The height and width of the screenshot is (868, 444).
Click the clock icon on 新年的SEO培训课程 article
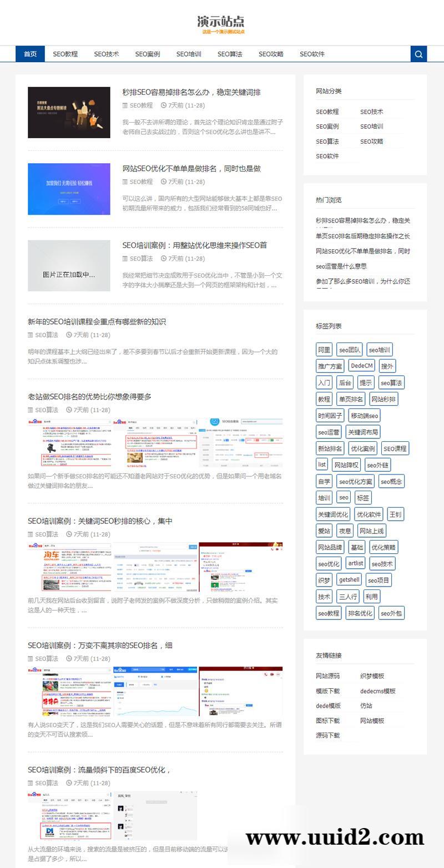(x=69, y=335)
